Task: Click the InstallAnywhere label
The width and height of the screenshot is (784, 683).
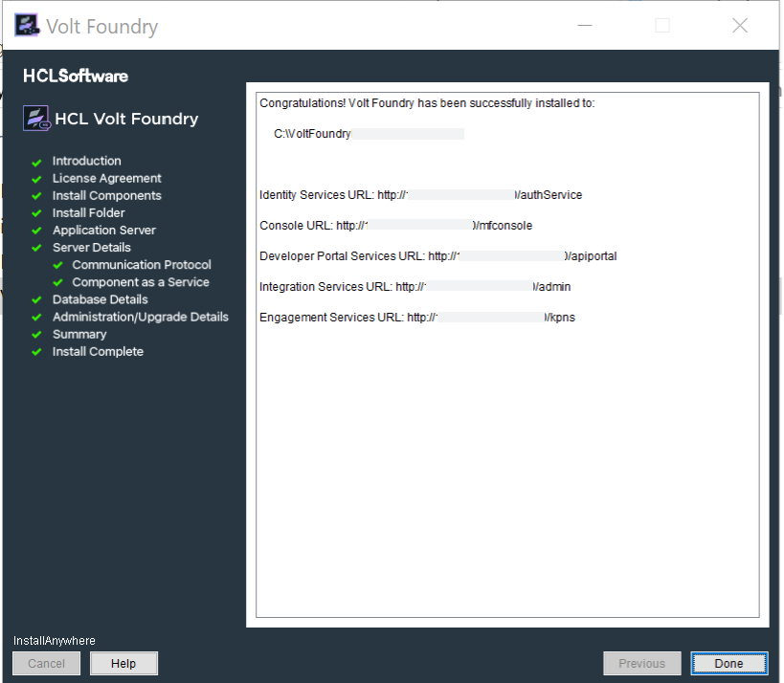Action: coord(54,641)
